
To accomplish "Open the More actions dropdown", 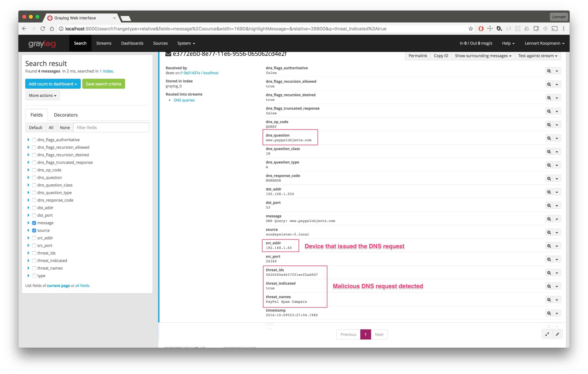I will click(x=42, y=95).
